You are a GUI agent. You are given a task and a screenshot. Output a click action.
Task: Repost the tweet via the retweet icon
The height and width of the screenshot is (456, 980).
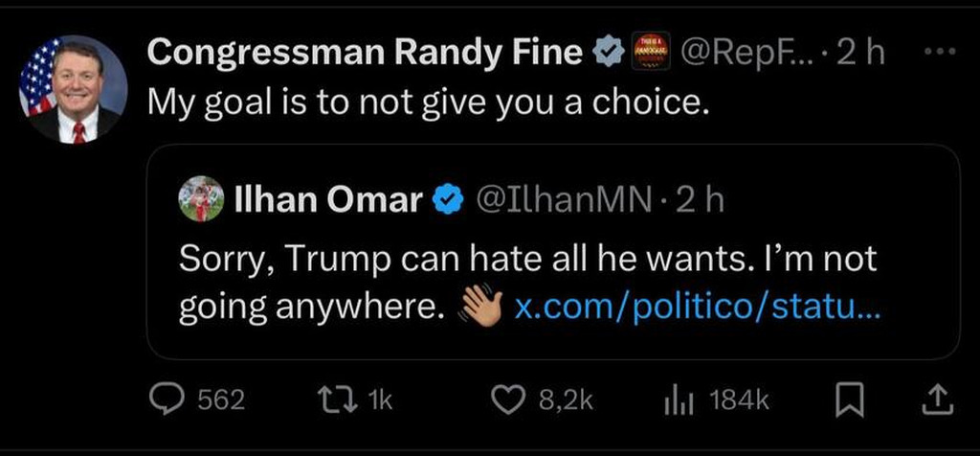pos(336,400)
